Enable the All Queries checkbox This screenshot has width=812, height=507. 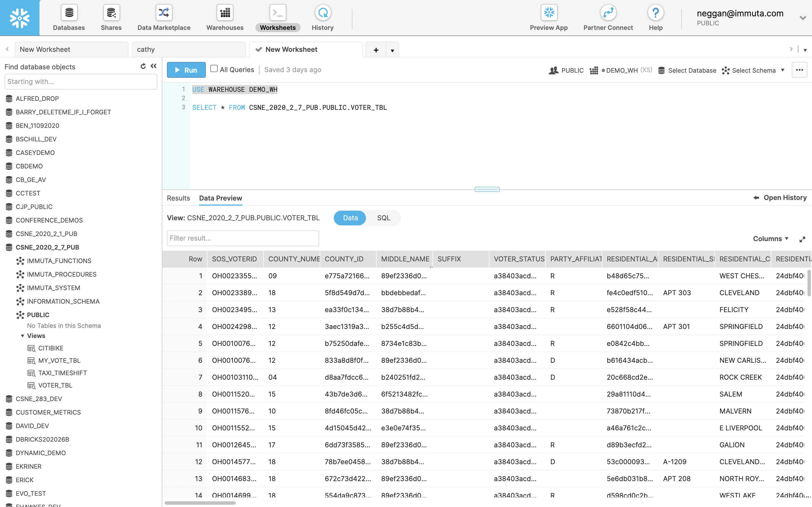(214, 68)
